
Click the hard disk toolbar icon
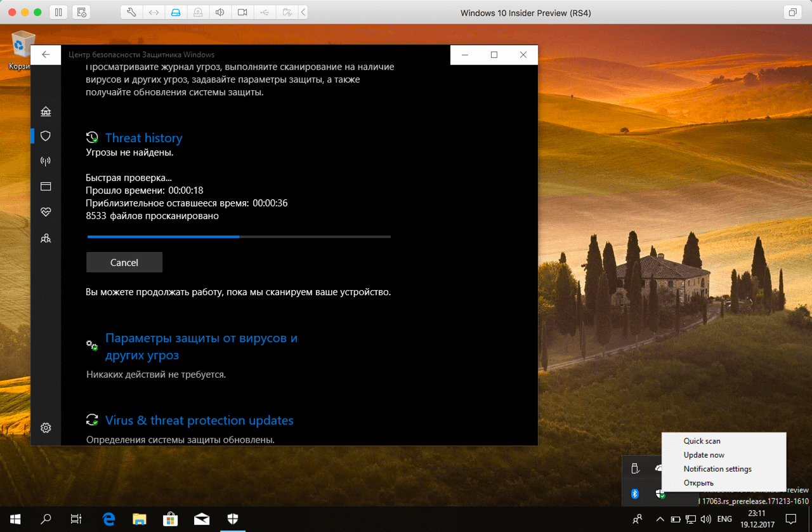point(176,12)
